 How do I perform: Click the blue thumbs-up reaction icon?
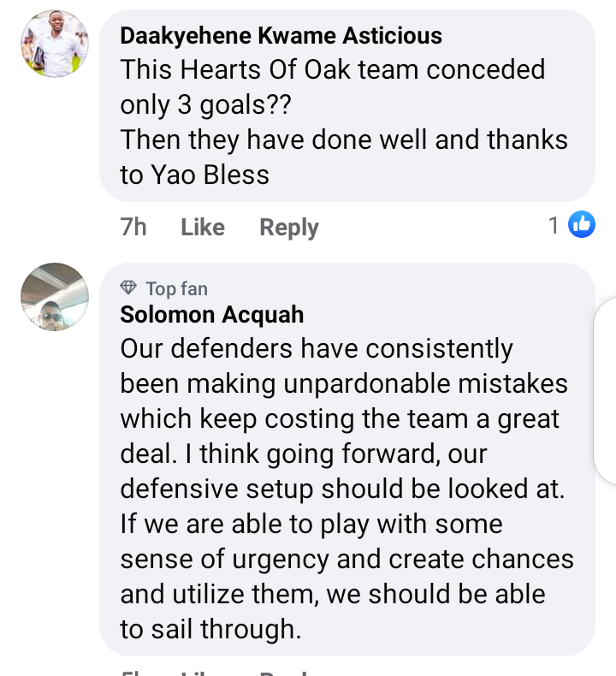tap(582, 226)
